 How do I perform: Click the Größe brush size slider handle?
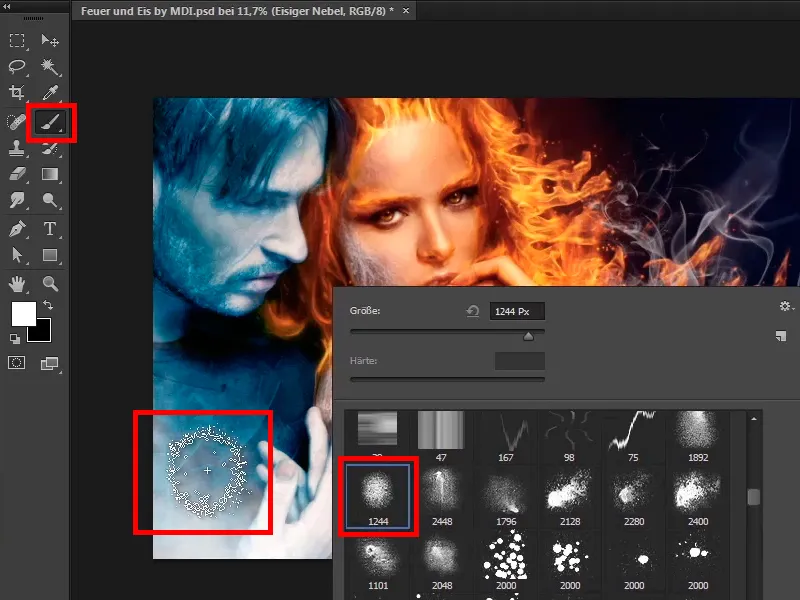529,336
